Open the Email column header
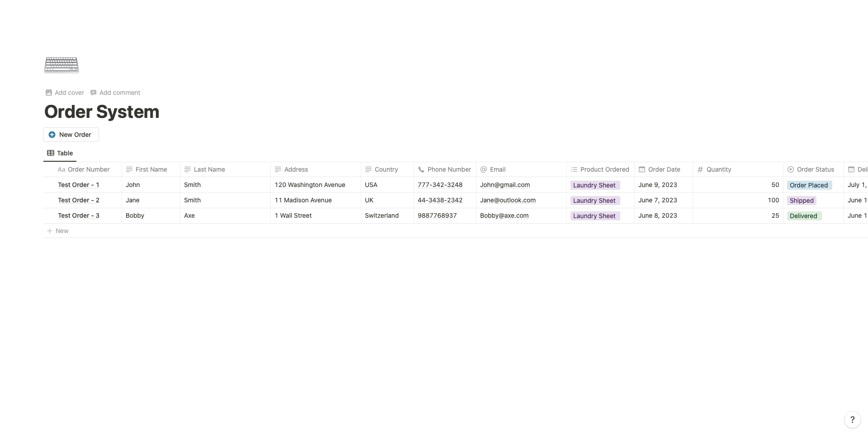The image size is (868, 435). (521, 169)
